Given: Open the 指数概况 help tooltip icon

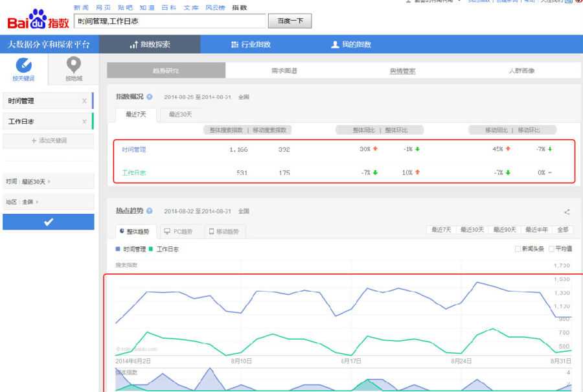Looking at the screenshot, I should [x=149, y=96].
